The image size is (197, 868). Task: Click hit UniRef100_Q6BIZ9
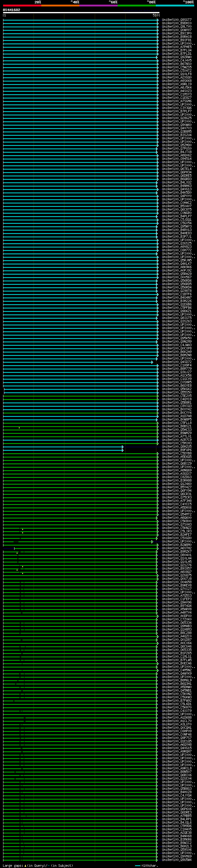pyautogui.click(x=177, y=464)
